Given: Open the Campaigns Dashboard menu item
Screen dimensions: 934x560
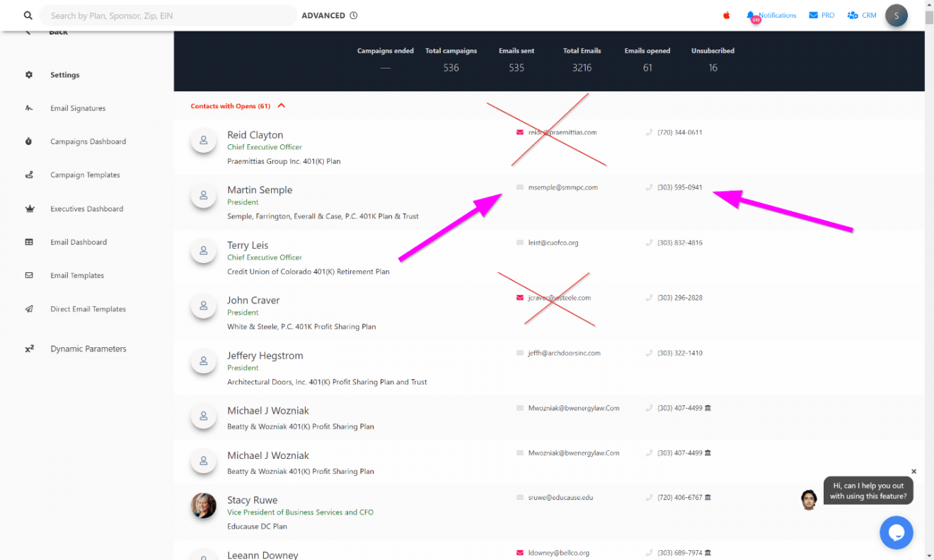Looking at the screenshot, I should (88, 141).
